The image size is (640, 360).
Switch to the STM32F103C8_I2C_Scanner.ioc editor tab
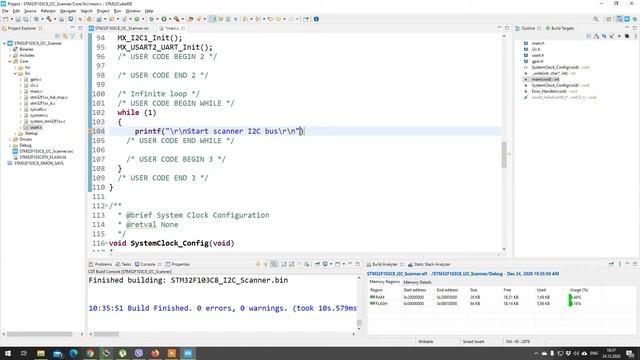pos(122,28)
